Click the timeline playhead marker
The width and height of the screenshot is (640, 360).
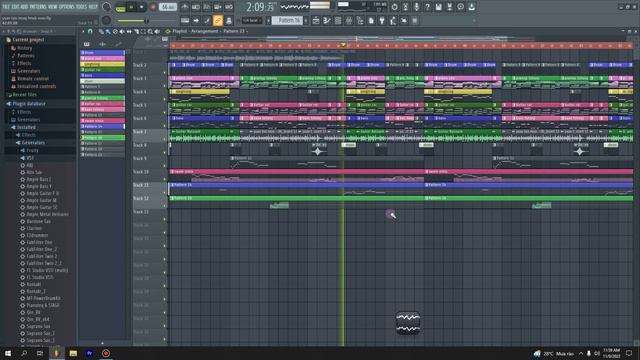click(x=343, y=45)
